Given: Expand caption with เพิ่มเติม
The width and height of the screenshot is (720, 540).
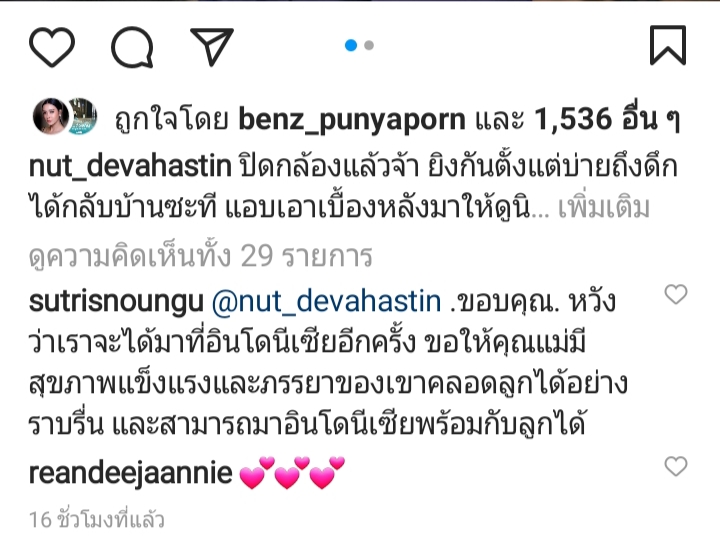Looking at the screenshot, I should (603, 208).
